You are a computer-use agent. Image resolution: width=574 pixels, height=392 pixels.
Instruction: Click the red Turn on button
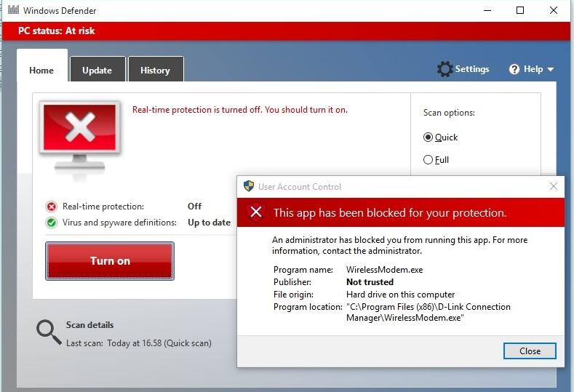click(110, 261)
